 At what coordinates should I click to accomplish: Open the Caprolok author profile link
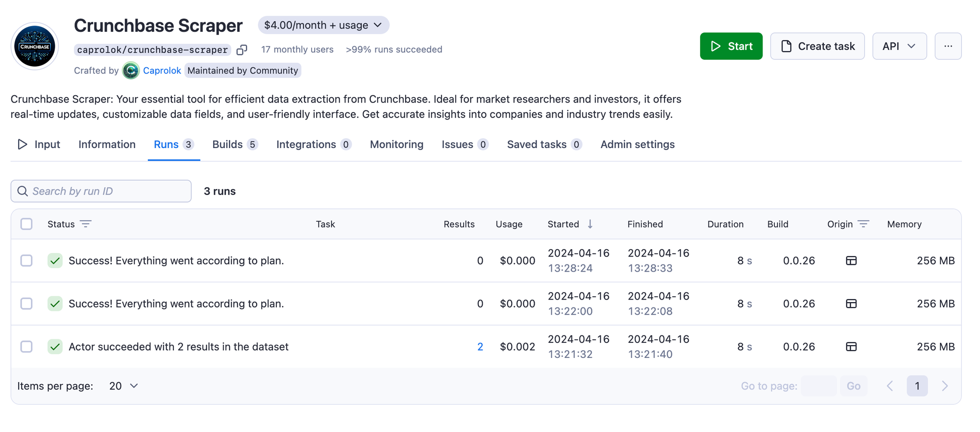162,71
